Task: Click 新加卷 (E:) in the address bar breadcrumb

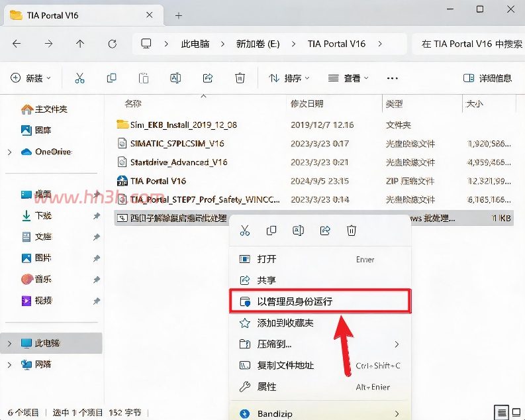Action: (258, 44)
